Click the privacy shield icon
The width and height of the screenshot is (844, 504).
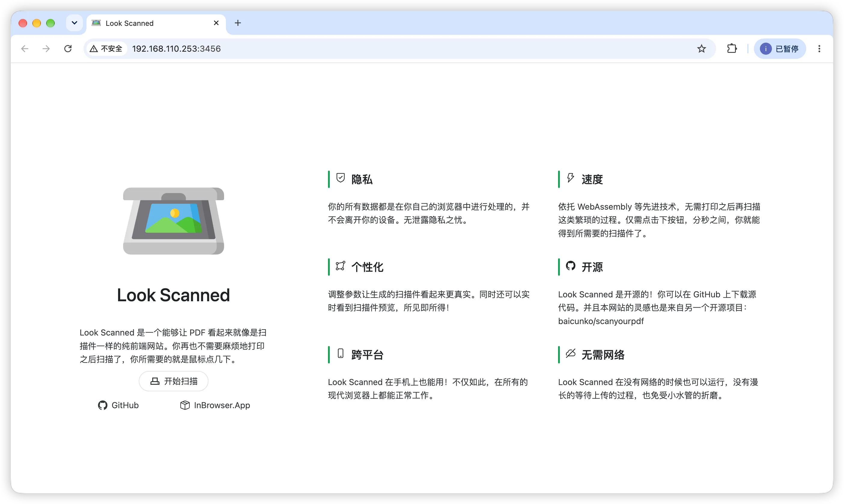(x=340, y=178)
